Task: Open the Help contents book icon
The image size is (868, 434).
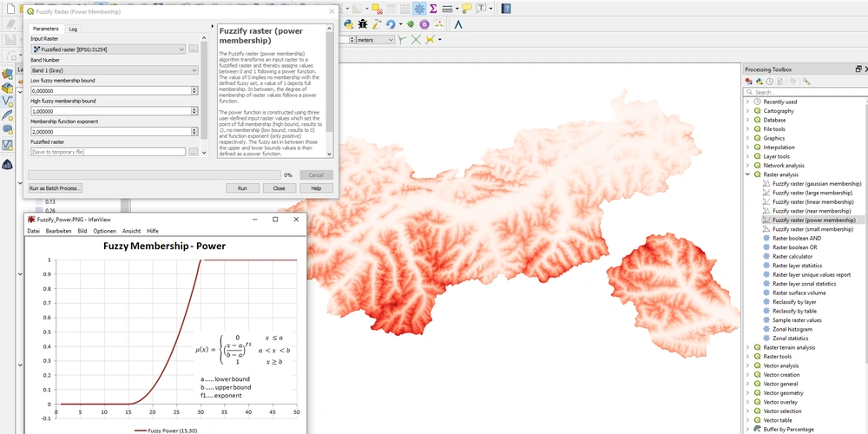Action: [x=506, y=9]
